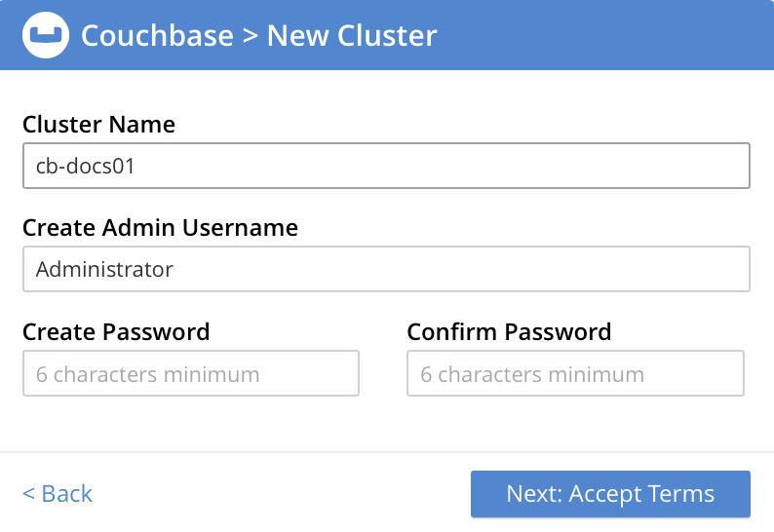The height and width of the screenshot is (532, 774).
Task: Click the "Confirm Password" label
Action: pos(509,331)
